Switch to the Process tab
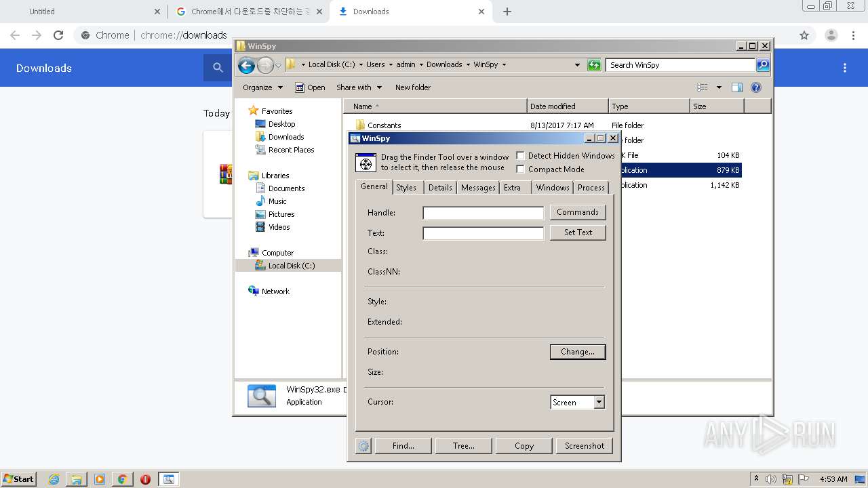The image size is (868, 488). click(x=591, y=188)
